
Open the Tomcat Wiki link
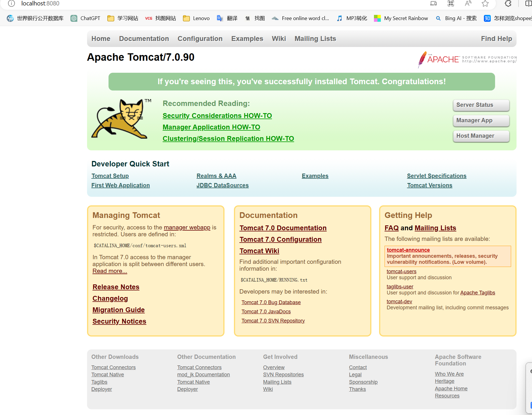(x=259, y=251)
